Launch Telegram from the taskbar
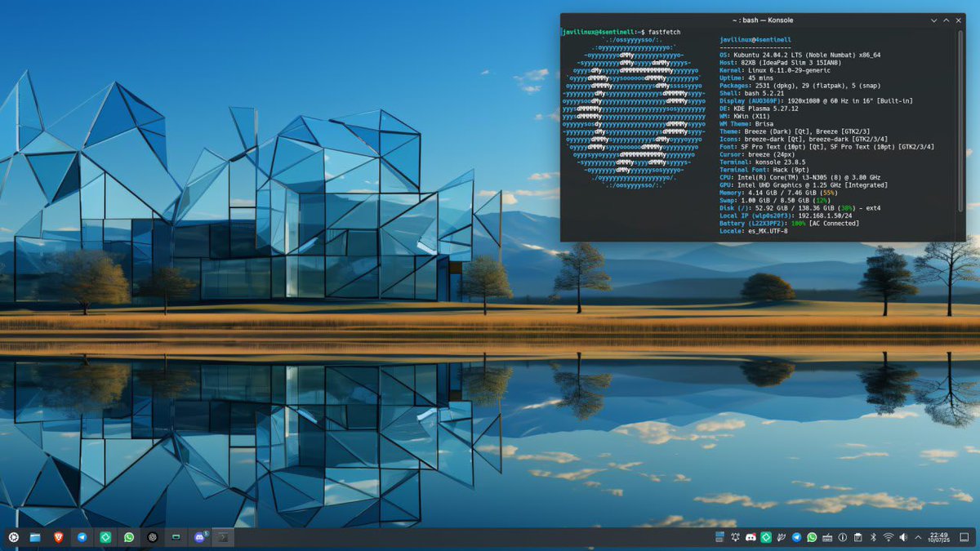 click(82, 537)
